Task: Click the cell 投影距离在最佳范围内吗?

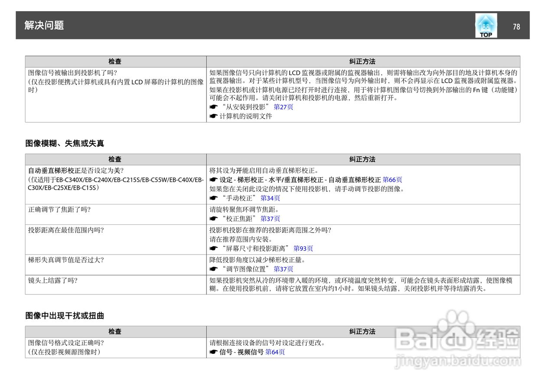Action: 116,240
